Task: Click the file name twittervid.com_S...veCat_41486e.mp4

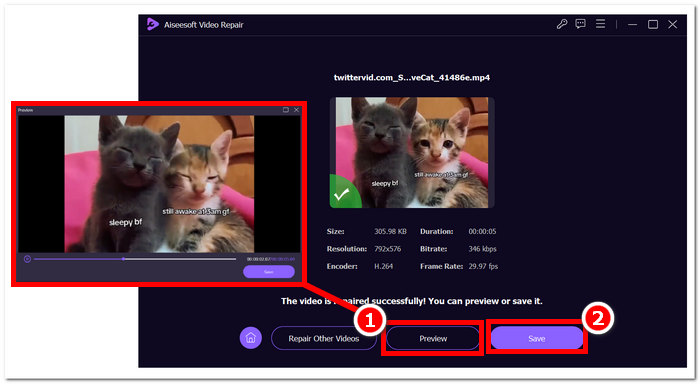Action: pyautogui.click(x=412, y=77)
